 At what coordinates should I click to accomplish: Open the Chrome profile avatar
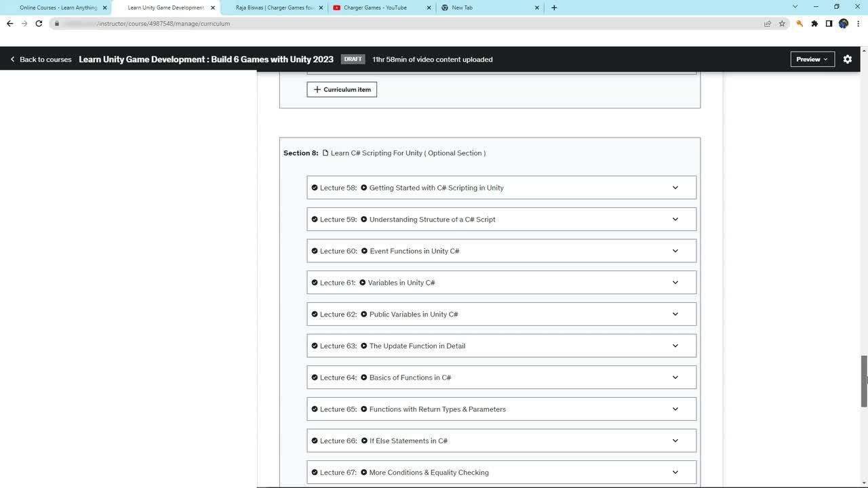[844, 23]
